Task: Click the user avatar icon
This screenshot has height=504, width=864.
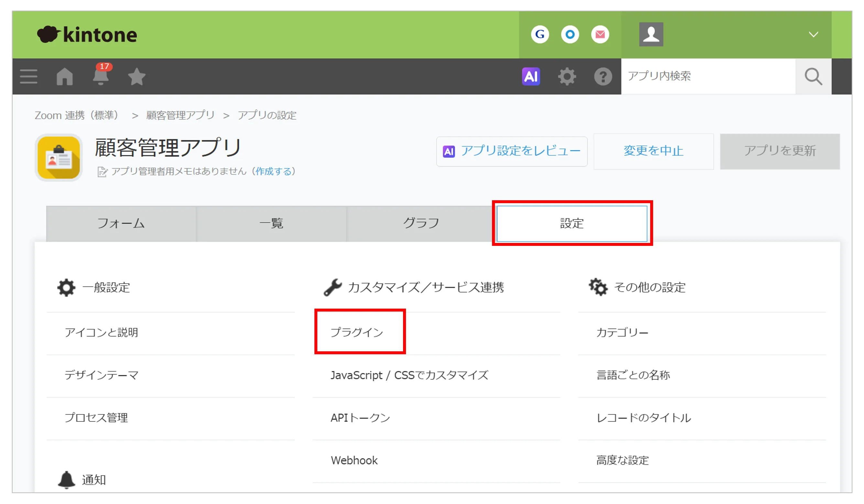Action: click(x=651, y=34)
